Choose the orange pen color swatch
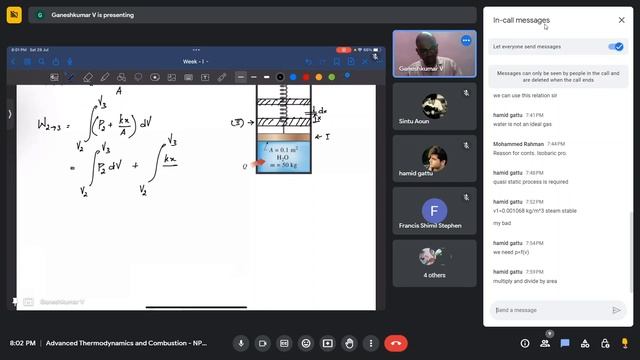Image resolution: width=640 pixels, height=360 pixels. pos(319,77)
